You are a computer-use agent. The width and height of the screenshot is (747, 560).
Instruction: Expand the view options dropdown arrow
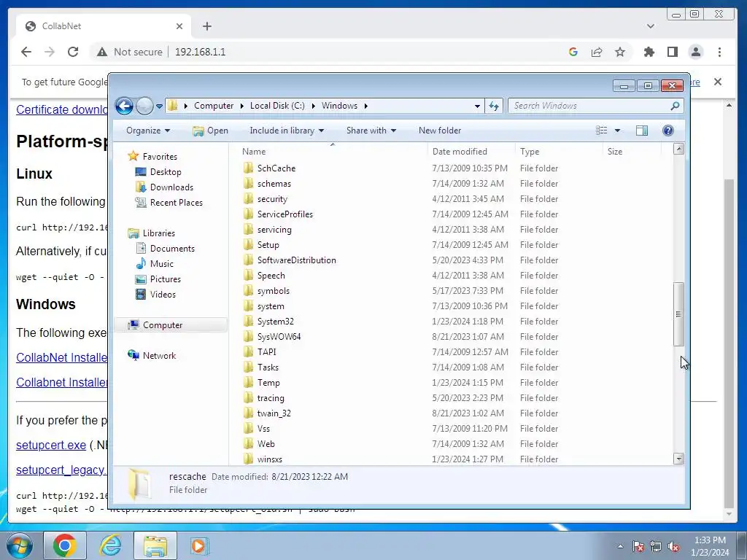coord(617,131)
